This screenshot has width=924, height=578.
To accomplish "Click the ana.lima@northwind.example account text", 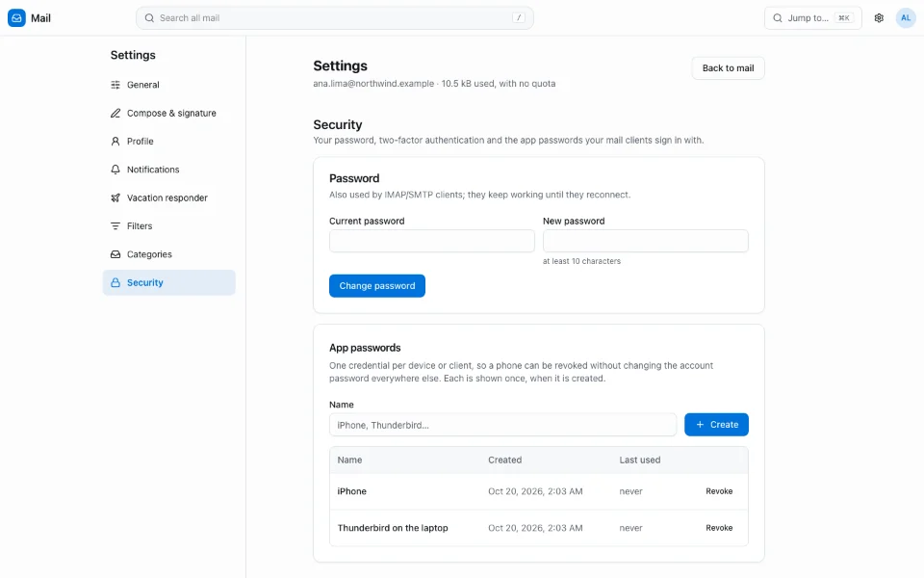I will coord(373,84).
